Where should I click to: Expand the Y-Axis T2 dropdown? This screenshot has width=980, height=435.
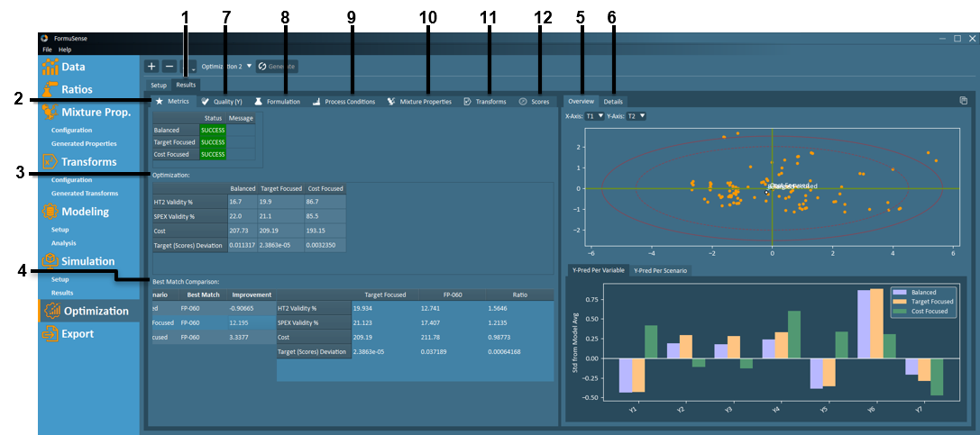pyautogui.click(x=636, y=116)
